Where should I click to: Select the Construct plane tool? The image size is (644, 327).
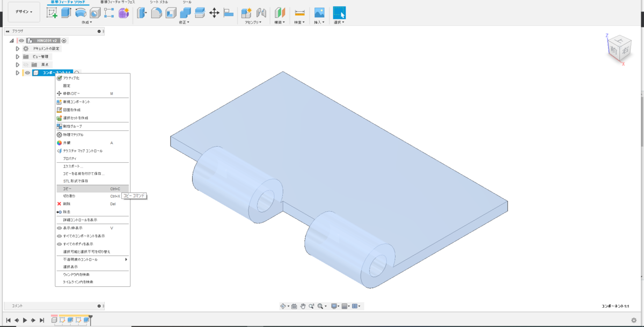point(280,12)
